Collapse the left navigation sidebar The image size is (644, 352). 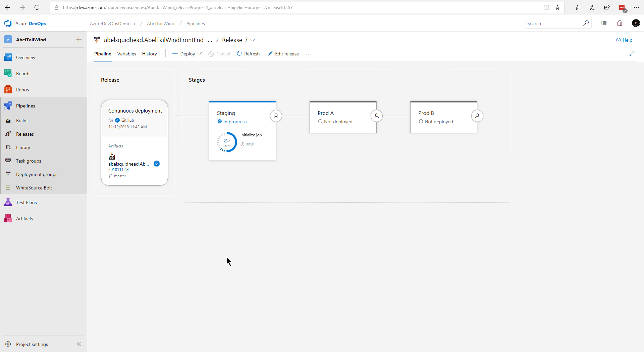click(79, 344)
